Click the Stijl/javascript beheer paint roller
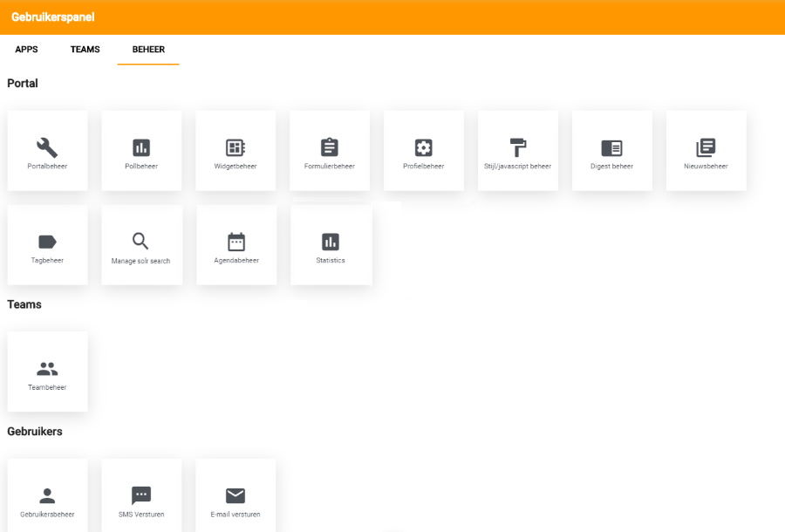The height and width of the screenshot is (532, 785). 518,147
